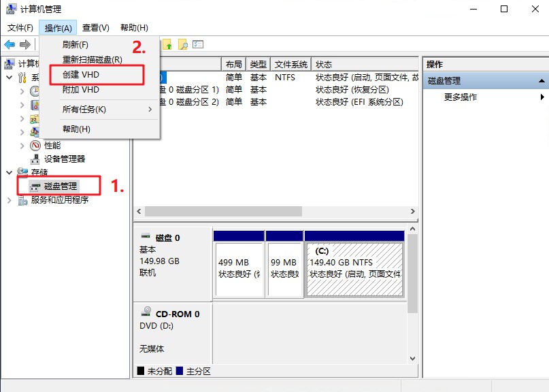Click the 磁盘分区 1) volume row name
This screenshot has height=392, width=549.
pos(190,90)
